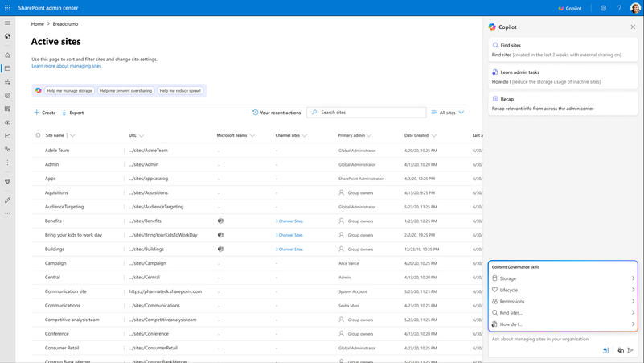The image size is (644, 363).
Task: Open Your recent actions
Action: point(277,113)
